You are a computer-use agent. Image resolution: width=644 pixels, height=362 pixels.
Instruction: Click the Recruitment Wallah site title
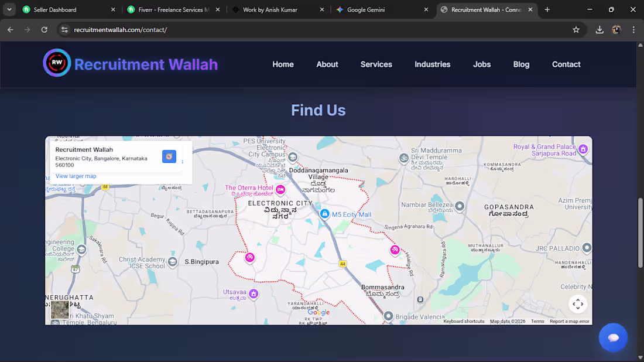click(146, 64)
